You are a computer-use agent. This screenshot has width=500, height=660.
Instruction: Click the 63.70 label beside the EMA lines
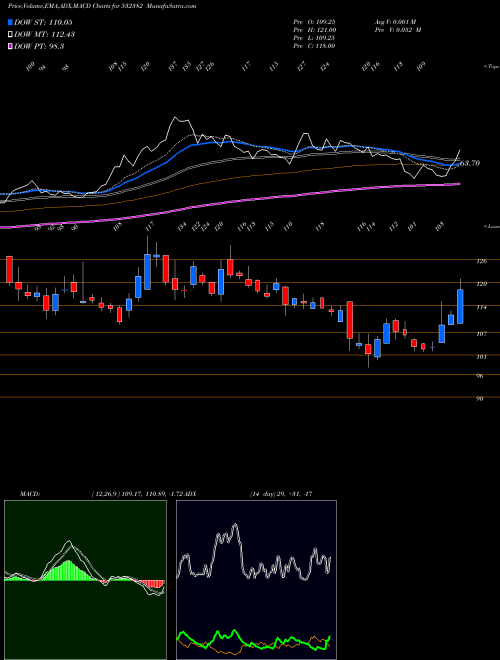[x=470, y=163]
